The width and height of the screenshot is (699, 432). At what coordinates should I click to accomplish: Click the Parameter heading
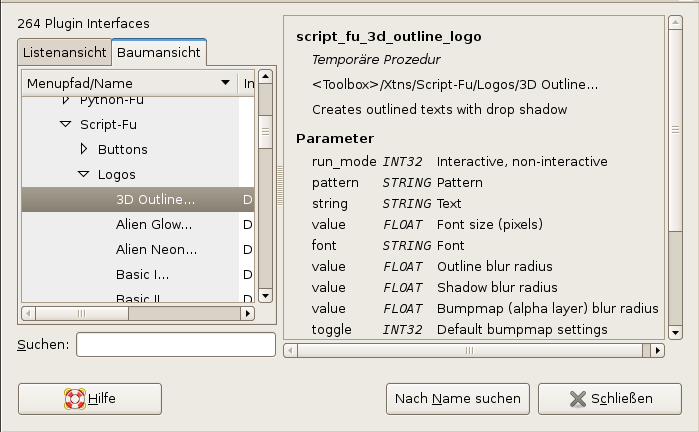(335, 139)
